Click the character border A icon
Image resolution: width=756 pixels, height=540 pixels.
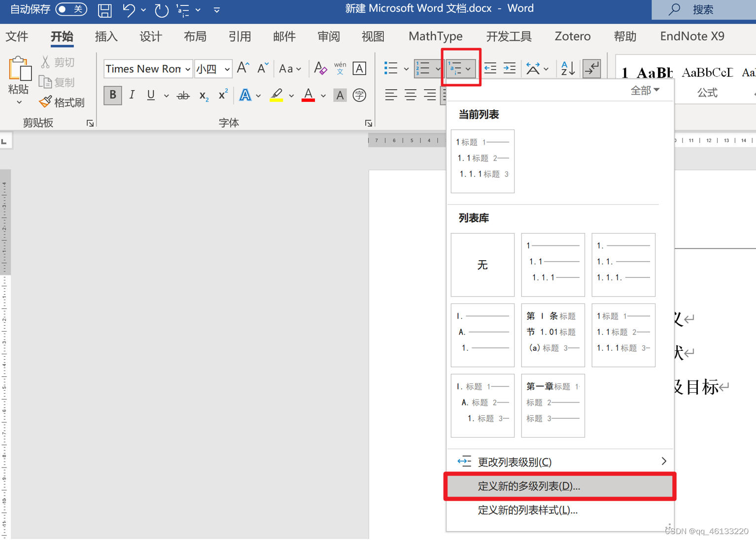(x=359, y=68)
